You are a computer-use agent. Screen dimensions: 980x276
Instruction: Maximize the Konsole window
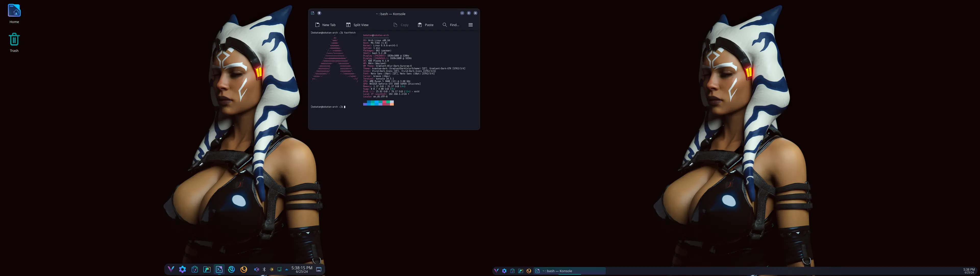469,13
